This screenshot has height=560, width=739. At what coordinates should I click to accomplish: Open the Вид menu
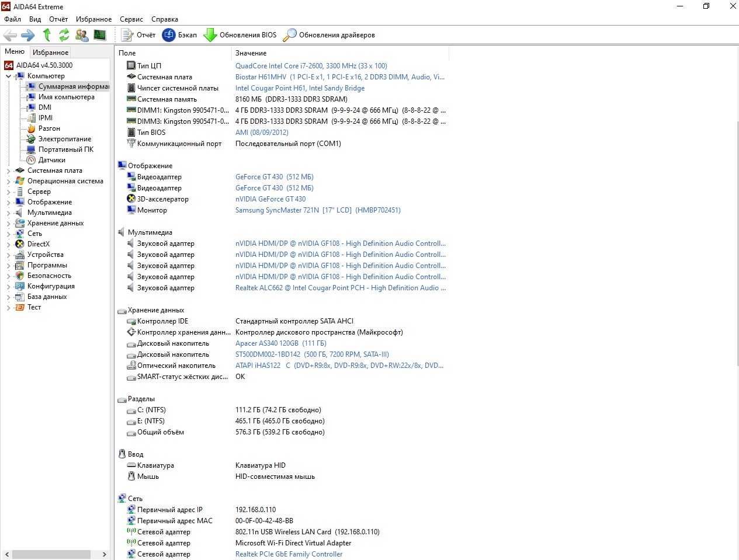tap(35, 19)
